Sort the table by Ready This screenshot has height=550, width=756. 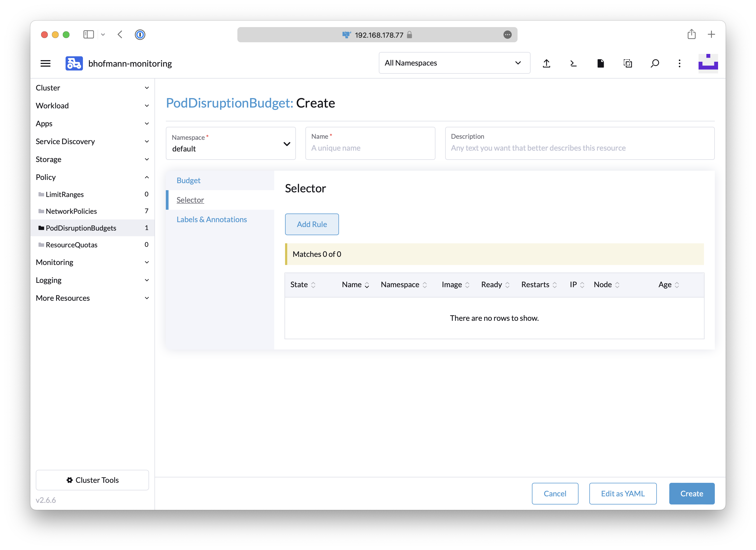[495, 285]
